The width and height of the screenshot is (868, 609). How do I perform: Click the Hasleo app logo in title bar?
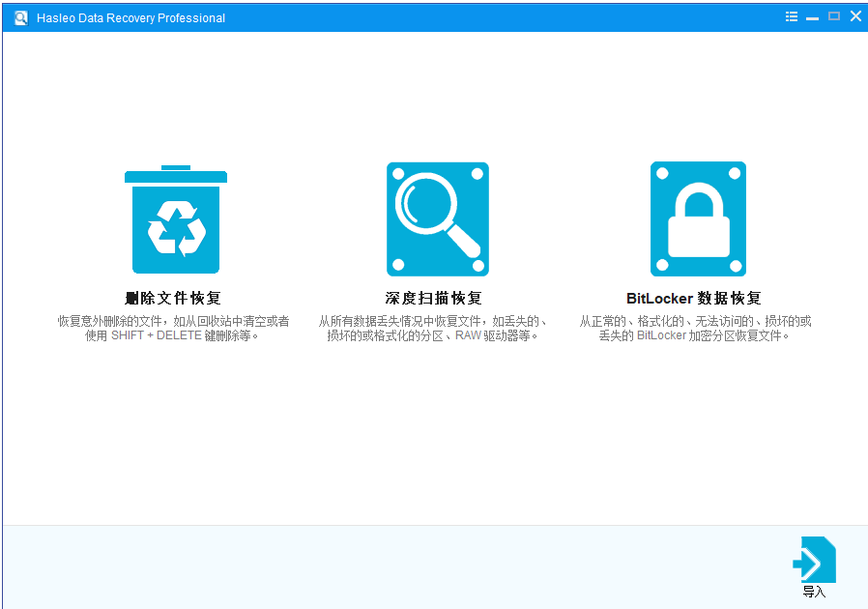click(21, 17)
